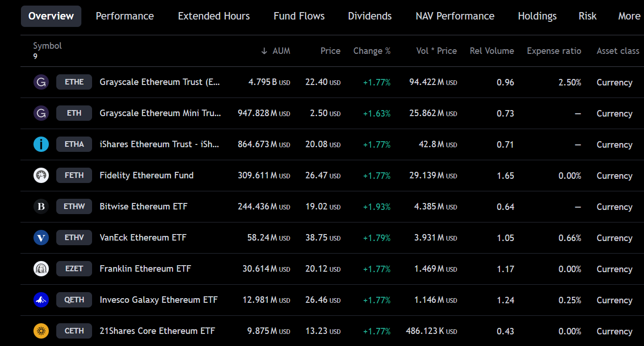The height and width of the screenshot is (346, 644).
Task: Open the CETH ticker symbol
Action: [x=74, y=331]
